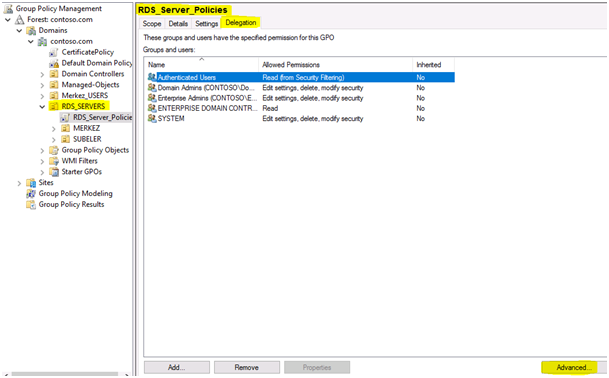Open the Details tab
Screen dimensions: 609x378
(x=178, y=24)
